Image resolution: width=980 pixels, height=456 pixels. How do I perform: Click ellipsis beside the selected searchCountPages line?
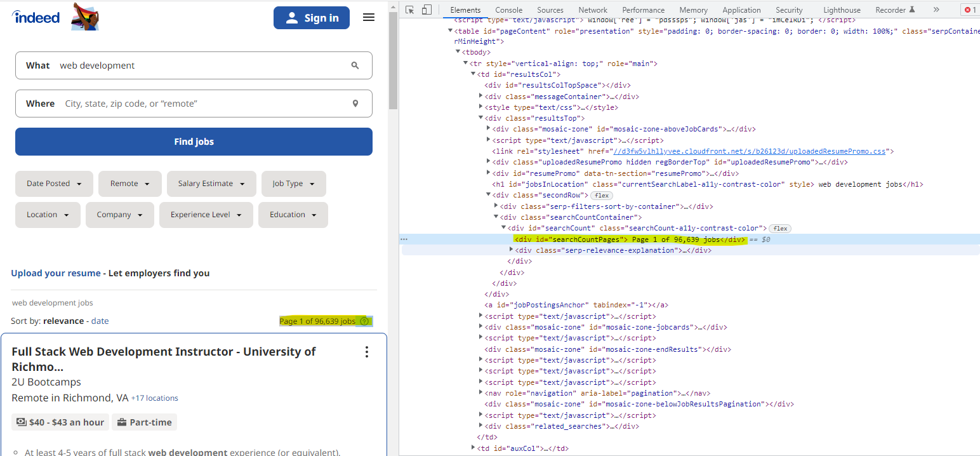click(x=404, y=239)
